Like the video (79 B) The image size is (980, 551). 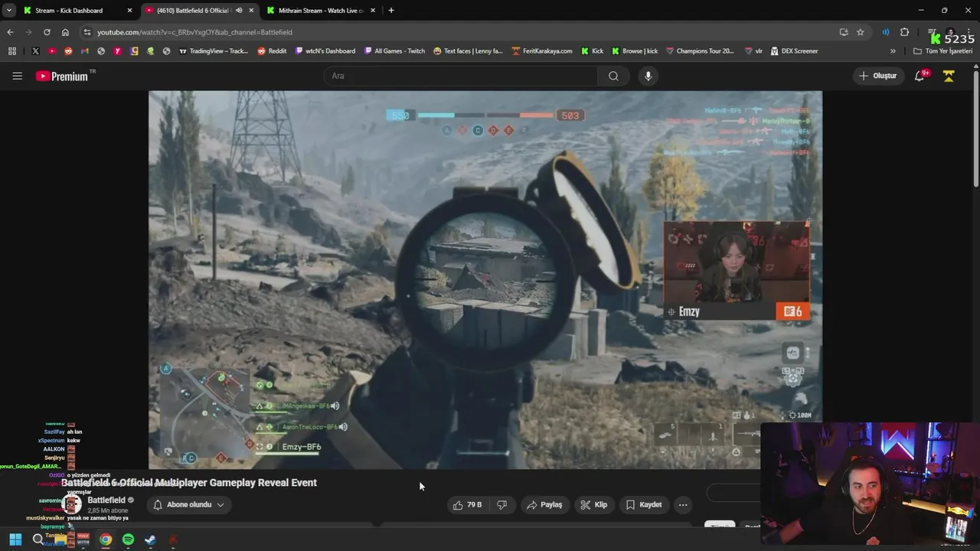(467, 504)
